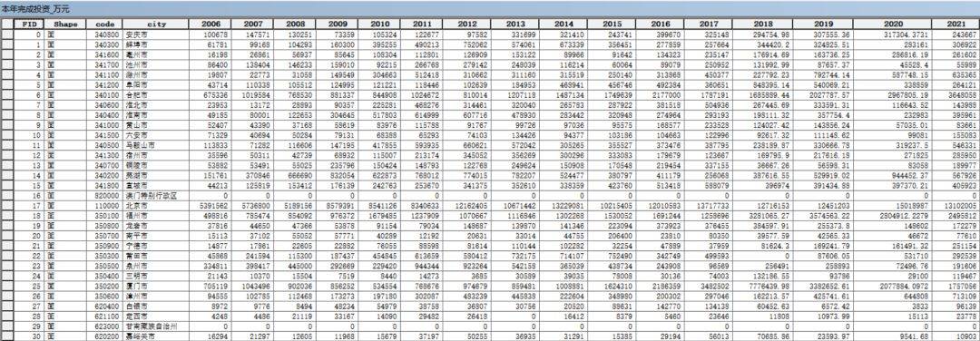The height and width of the screenshot is (341, 980).
Task: Click the city cell 安庆市
Action: [x=156, y=34]
